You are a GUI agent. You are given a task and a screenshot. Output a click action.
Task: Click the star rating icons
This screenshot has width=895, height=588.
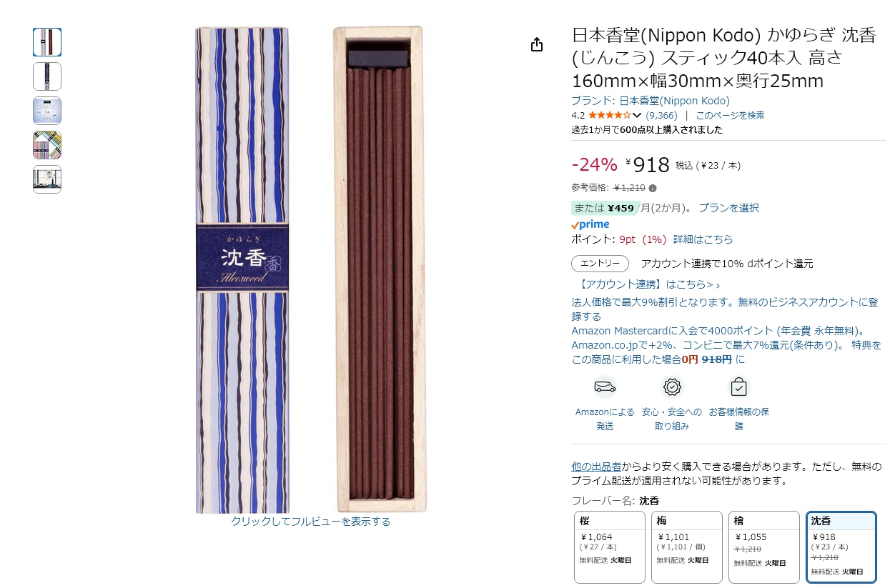(609, 115)
